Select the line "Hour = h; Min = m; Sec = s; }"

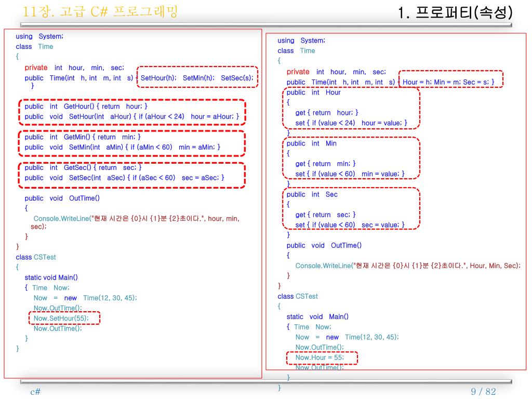coord(448,82)
